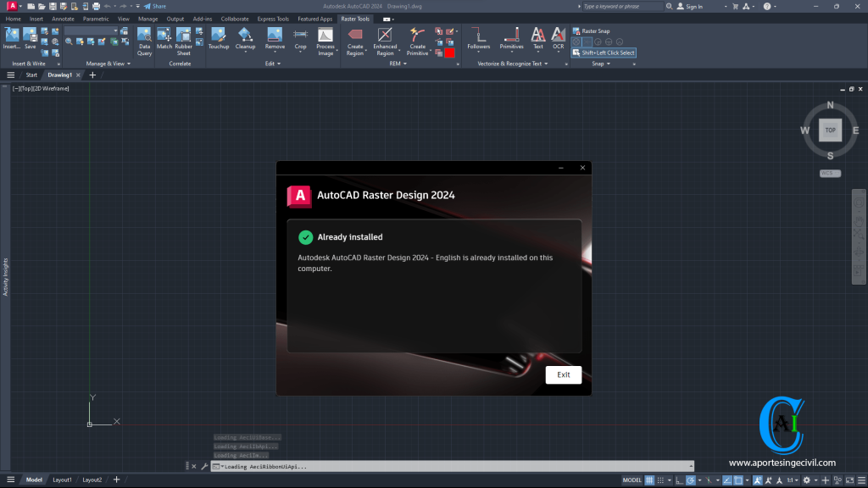
Task: Select the Touchup tool
Action: (x=217, y=36)
